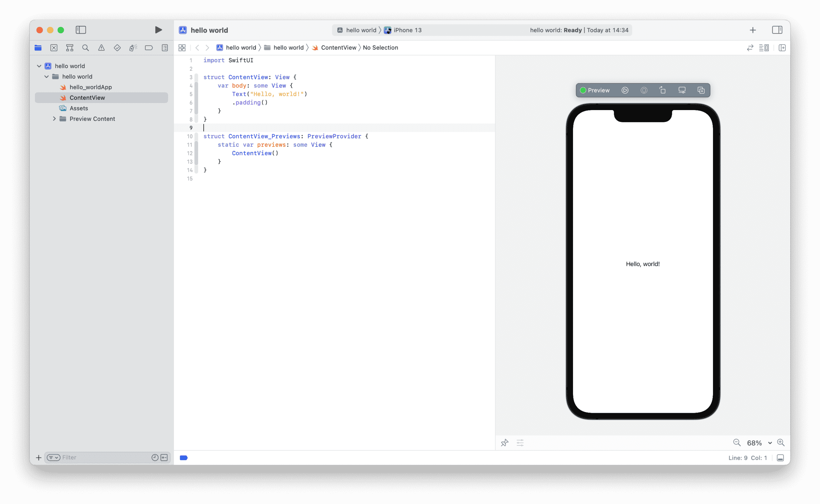Open the preview variants sliders icon

520,443
